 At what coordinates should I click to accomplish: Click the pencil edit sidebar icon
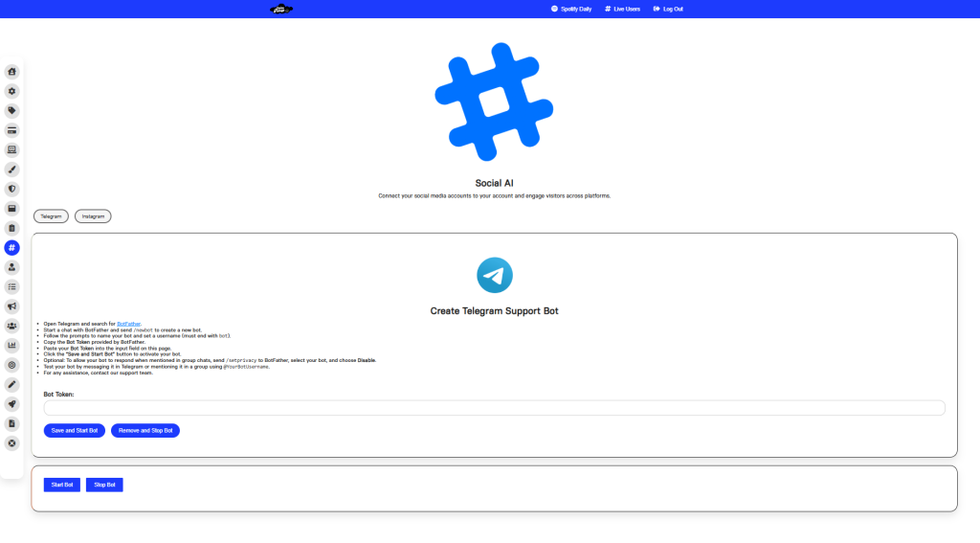[x=11, y=385]
